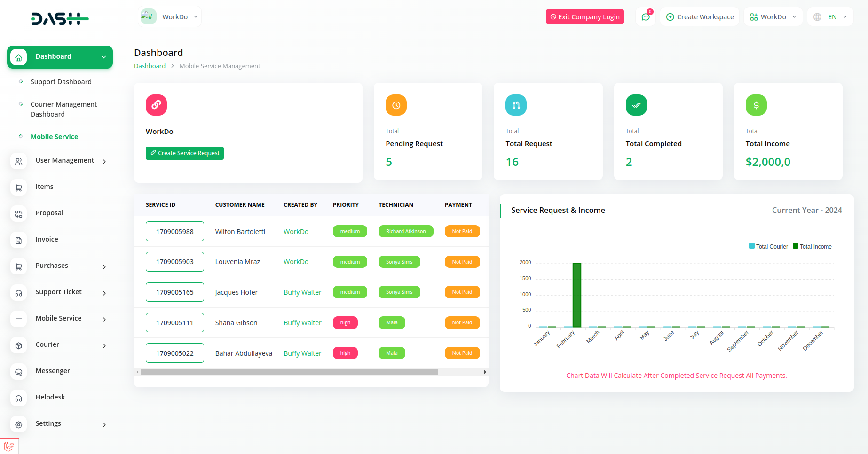Click the Invoice sidebar icon
868x454 pixels.
18,240
